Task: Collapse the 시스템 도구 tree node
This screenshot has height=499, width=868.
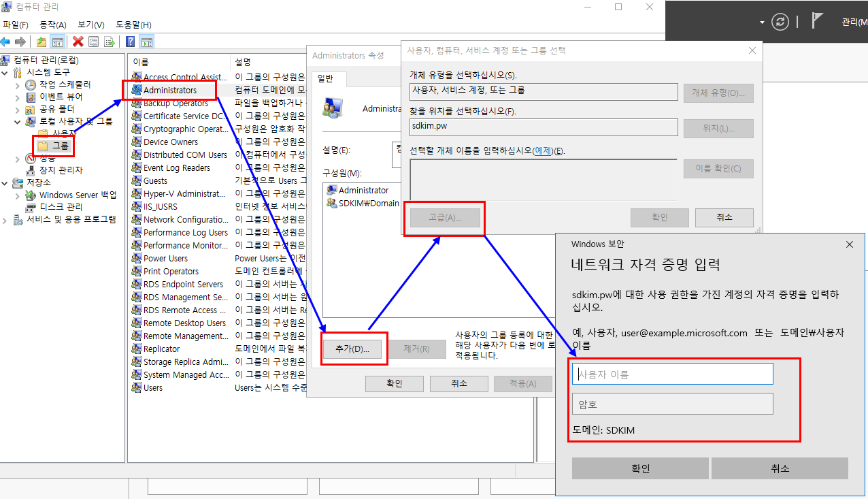Action: point(5,72)
